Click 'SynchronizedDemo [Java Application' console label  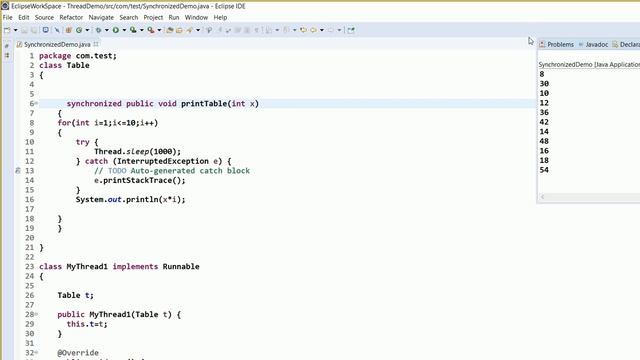589,64
